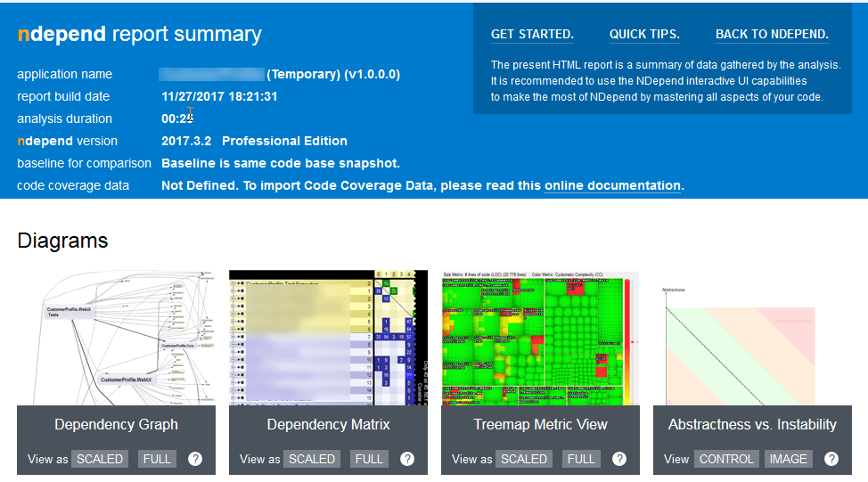Open the online documentation link
This screenshot has height=482, width=868.
612,185
